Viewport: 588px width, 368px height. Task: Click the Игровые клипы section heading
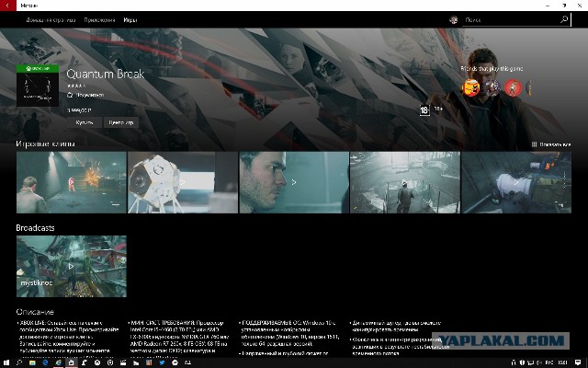click(45, 144)
